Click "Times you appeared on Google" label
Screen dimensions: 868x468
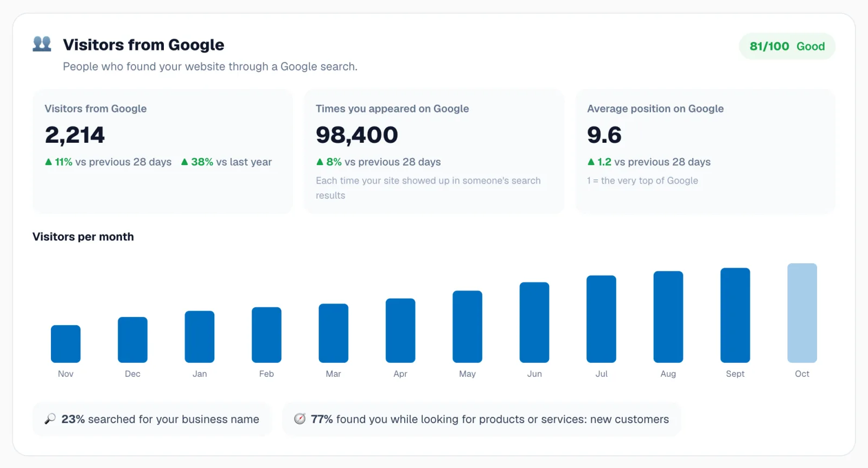pyautogui.click(x=392, y=109)
